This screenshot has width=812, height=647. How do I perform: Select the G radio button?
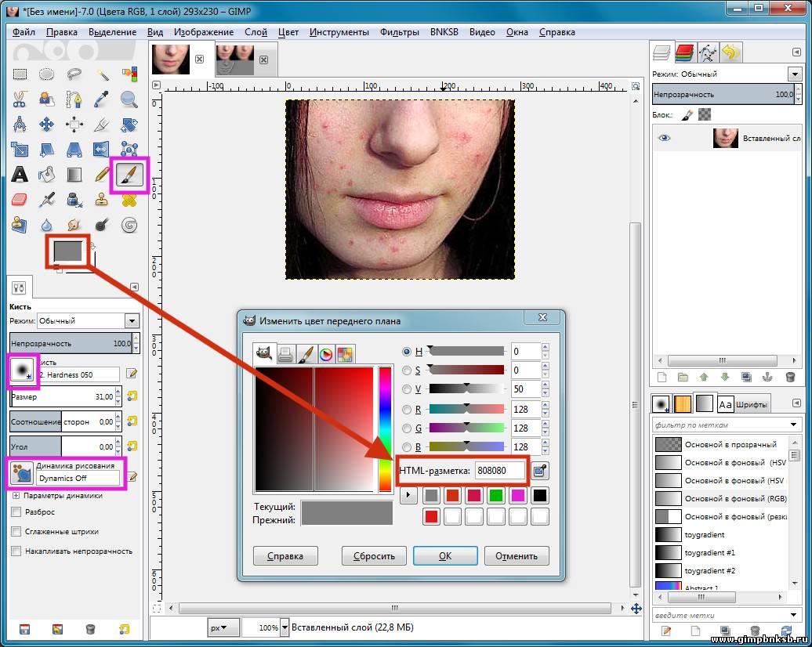tap(407, 428)
